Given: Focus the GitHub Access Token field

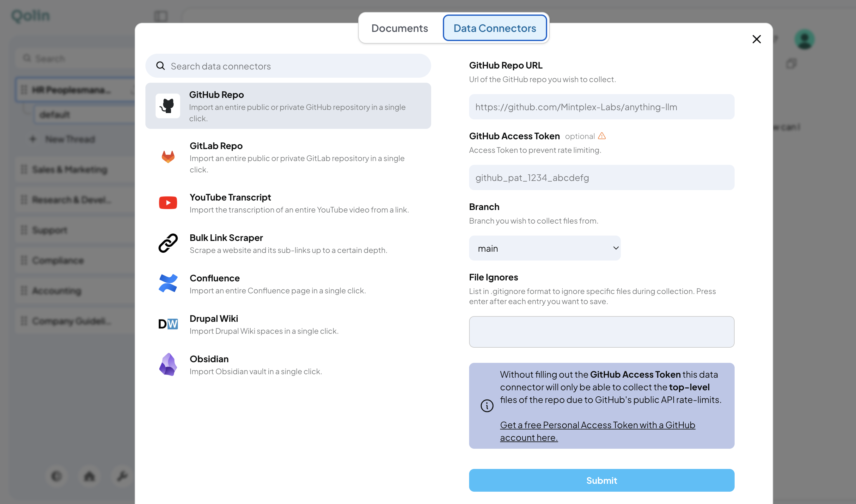Looking at the screenshot, I should pyautogui.click(x=601, y=177).
